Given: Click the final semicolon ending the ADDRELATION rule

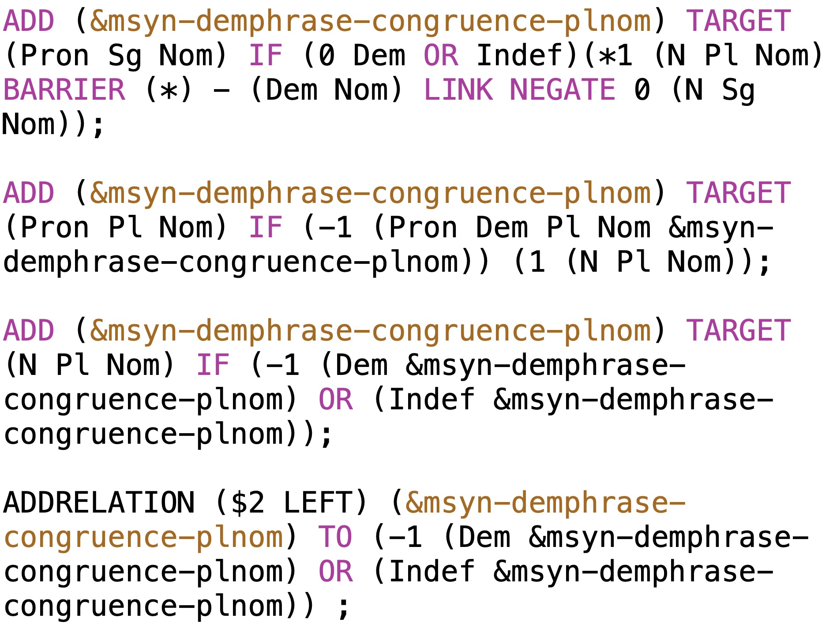Looking at the screenshot, I should pyautogui.click(x=343, y=607).
